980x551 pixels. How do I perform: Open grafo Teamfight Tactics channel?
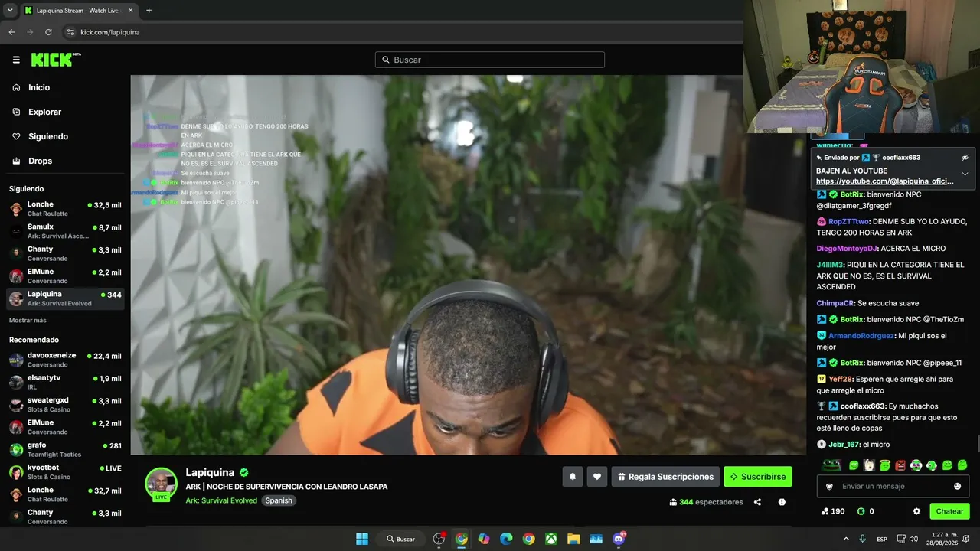[65, 449]
